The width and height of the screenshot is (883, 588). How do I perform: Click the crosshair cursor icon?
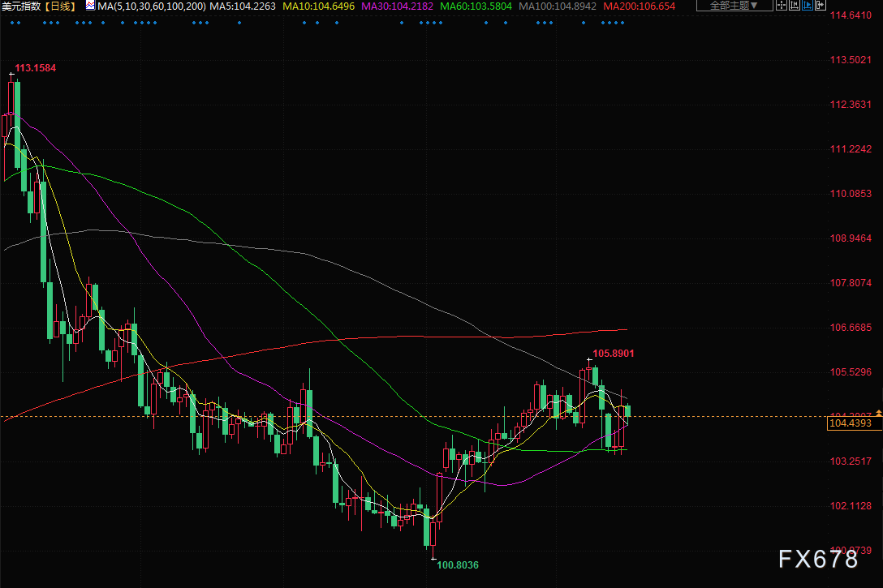[x=782, y=6]
